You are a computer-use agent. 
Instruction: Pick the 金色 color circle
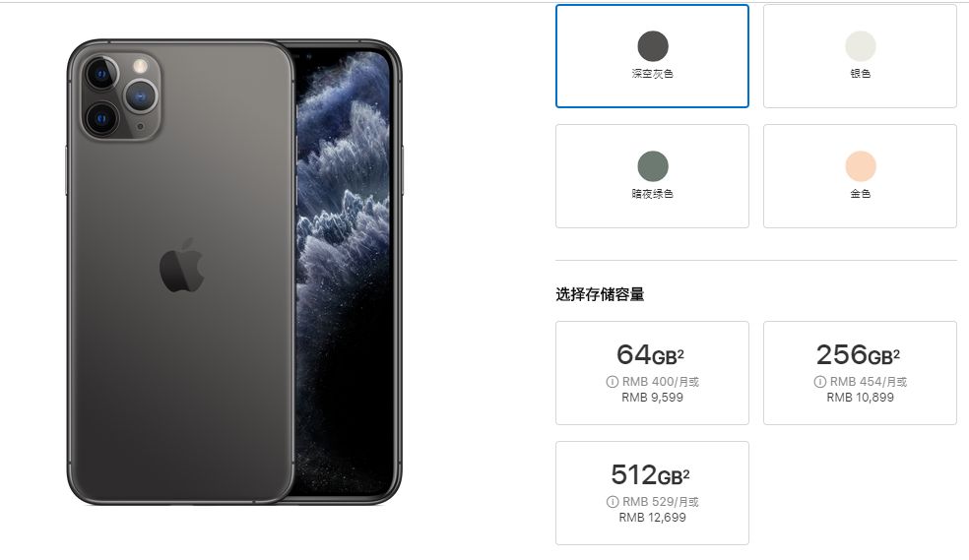(861, 166)
